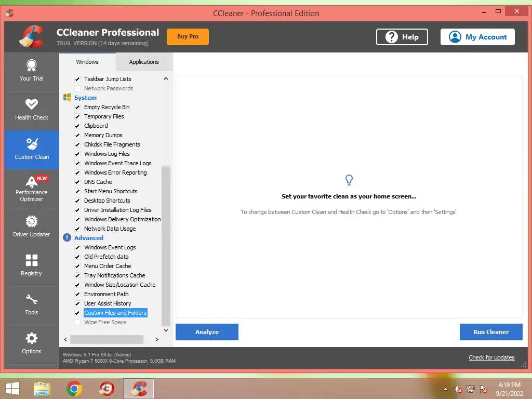Select Network Data Usage label
The image size is (532, 399).
click(x=110, y=229)
